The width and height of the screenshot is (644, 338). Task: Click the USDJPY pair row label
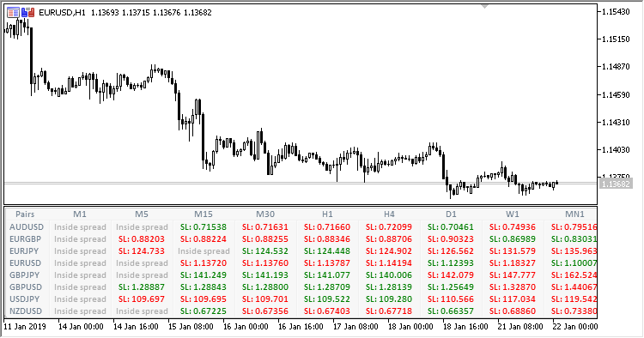pos(25,299)
